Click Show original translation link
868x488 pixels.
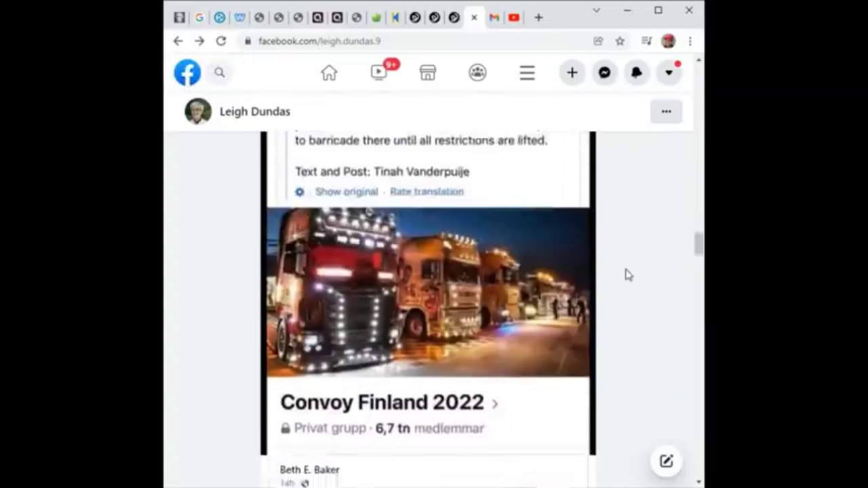pyautogui.click(x=347, y=192)
